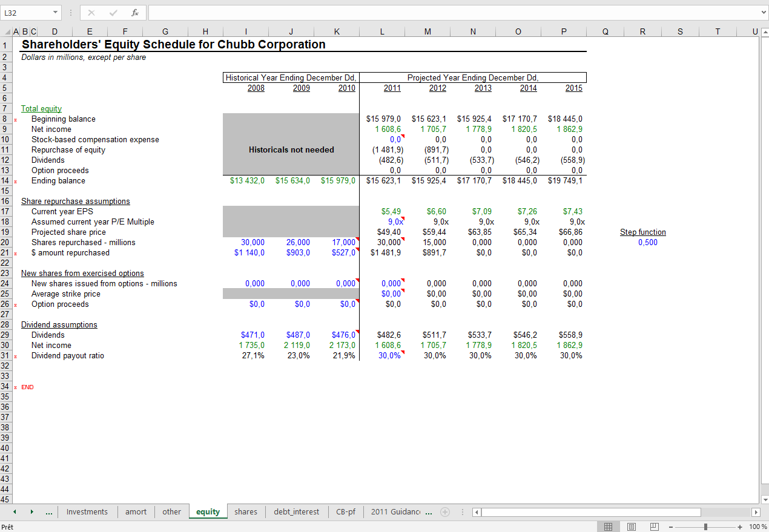Adjust the zoom slider handle
Image resolution: width=769 pixels, height=532 pixels.
pos(705,527)
